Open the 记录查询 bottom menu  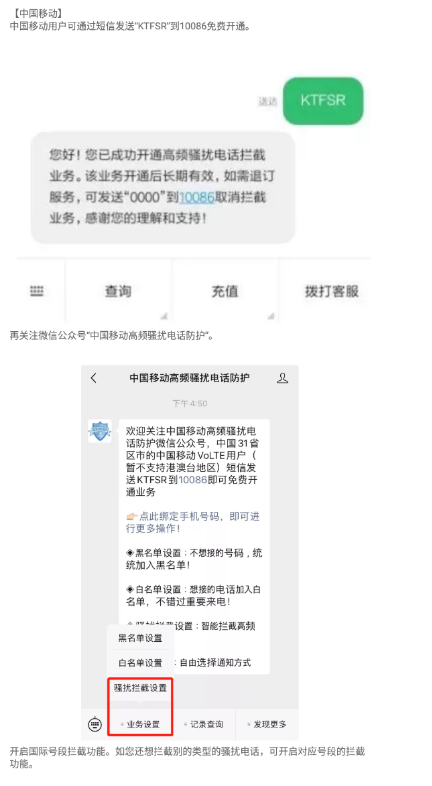pyautogui.click(x=204, y=724)
